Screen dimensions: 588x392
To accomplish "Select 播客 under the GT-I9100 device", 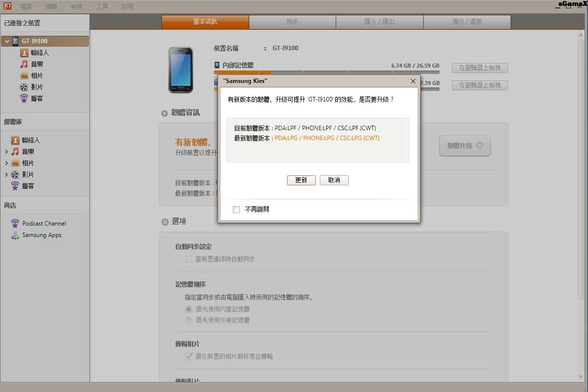I will click(x=37, y=99).
